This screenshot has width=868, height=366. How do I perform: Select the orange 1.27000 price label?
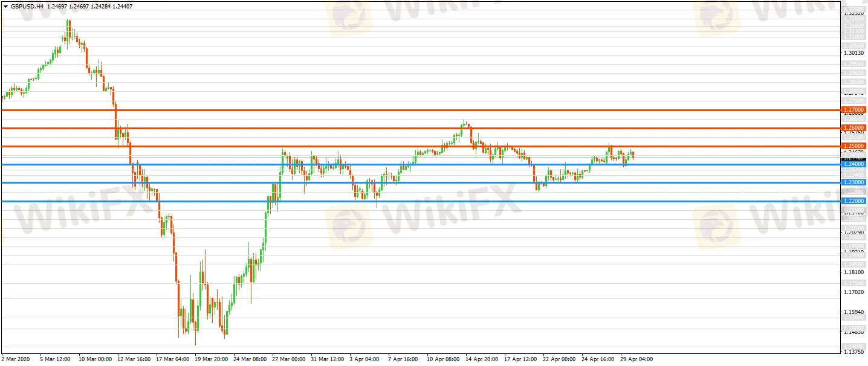853,110
